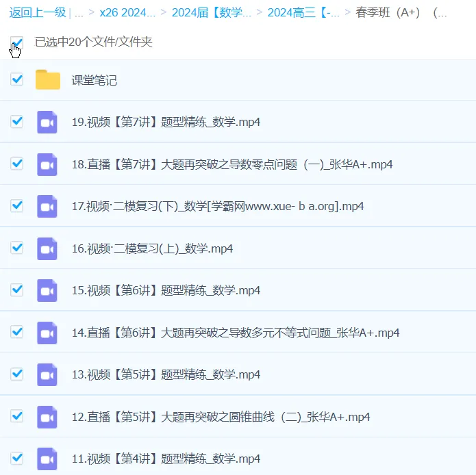Uncheck checkbox for 13.视频【第5讲】题型精练
The width and height of the screenshot is (476, 475).
17,374
